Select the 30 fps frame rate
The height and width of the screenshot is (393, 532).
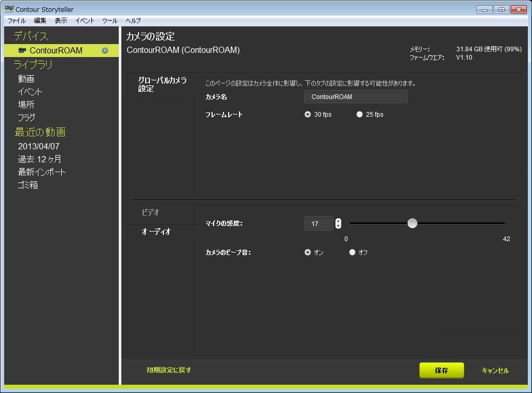click(x=307, y=115)
